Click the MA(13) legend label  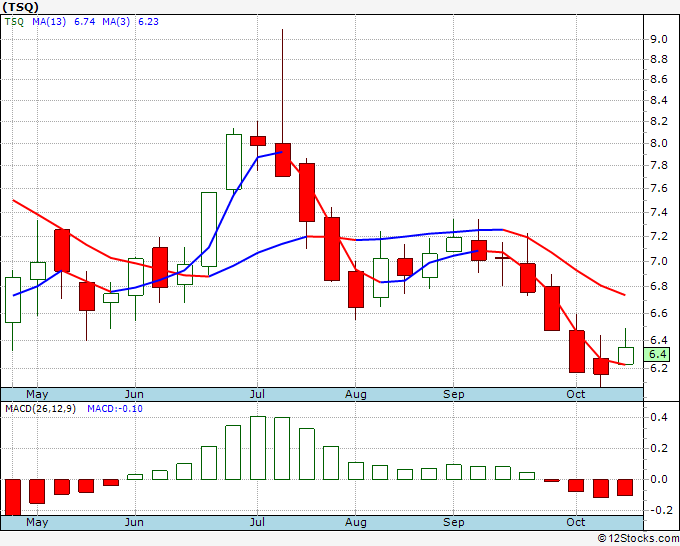tap(49, 21)
